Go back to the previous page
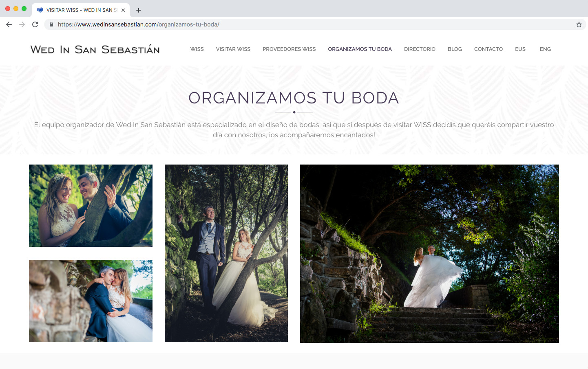The image size is (588, 369). pyautogui.click(x=9, y=24)
